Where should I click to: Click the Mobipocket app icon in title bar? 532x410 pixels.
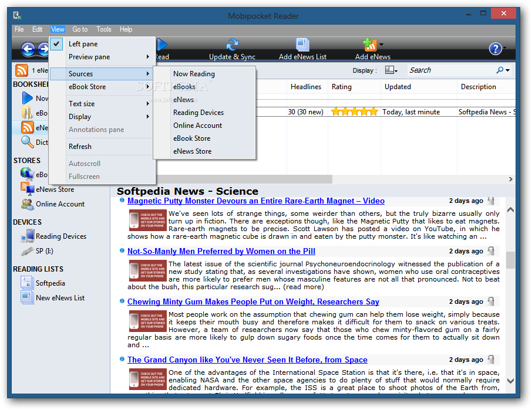[17, 16]
